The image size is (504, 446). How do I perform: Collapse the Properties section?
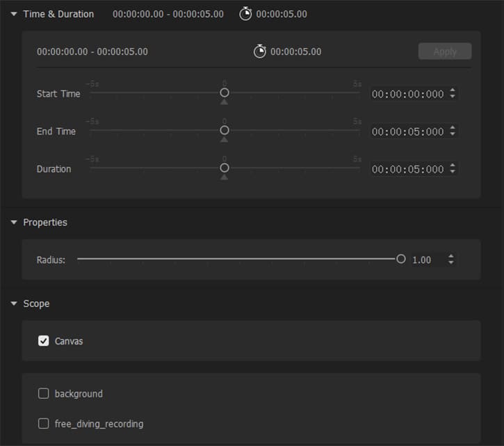(x=14, y=223)
